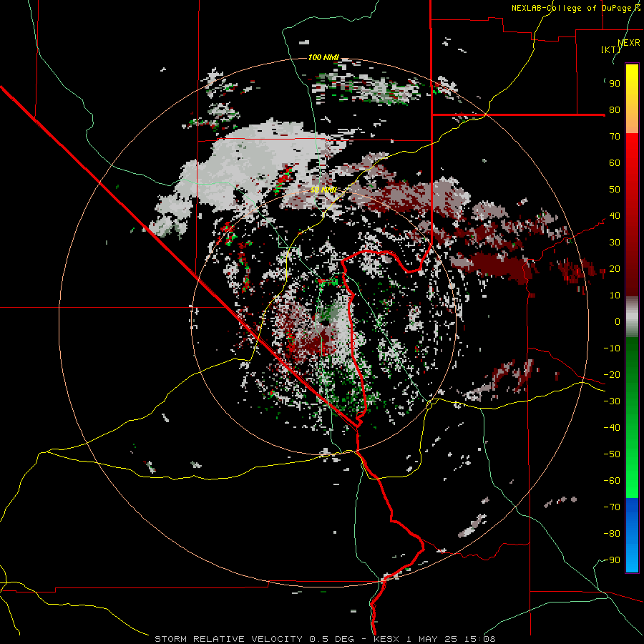Click the -30 value on the velocity scale

(612, 401)
